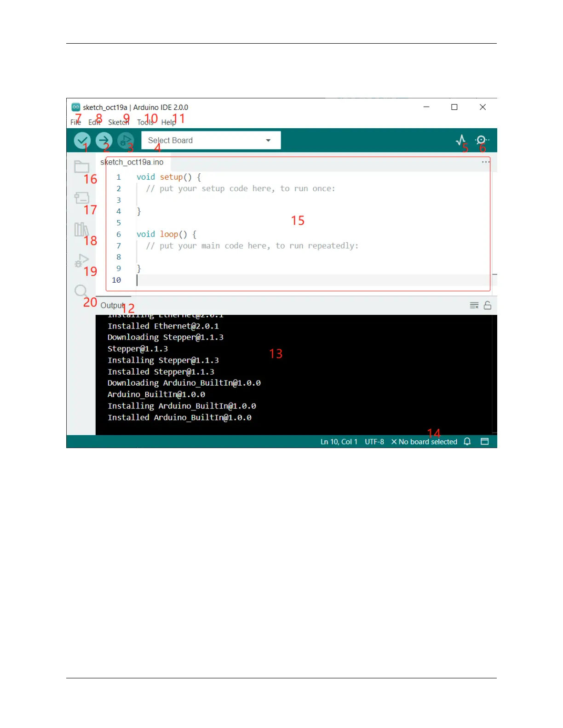The height and width of the screenshot is (728, 563).
Task: Open the Edit menu
Action: pyautogui.click(x=94, y=122)
